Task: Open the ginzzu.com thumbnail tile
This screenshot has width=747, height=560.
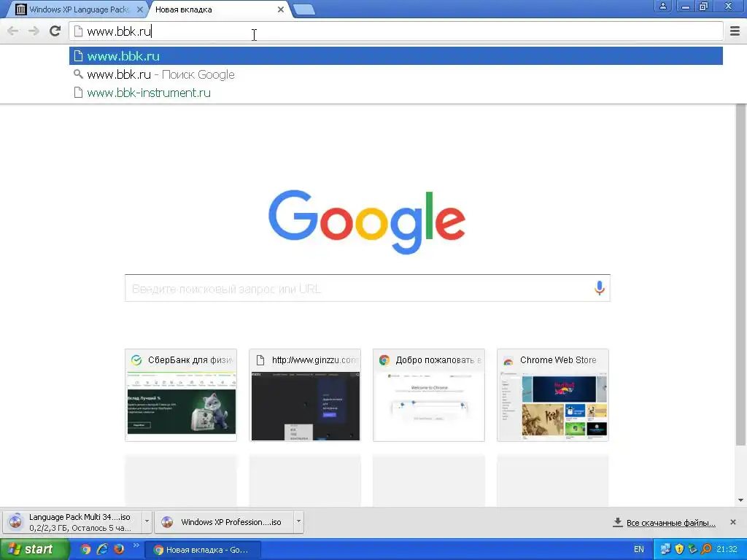Action: point(305,395)
